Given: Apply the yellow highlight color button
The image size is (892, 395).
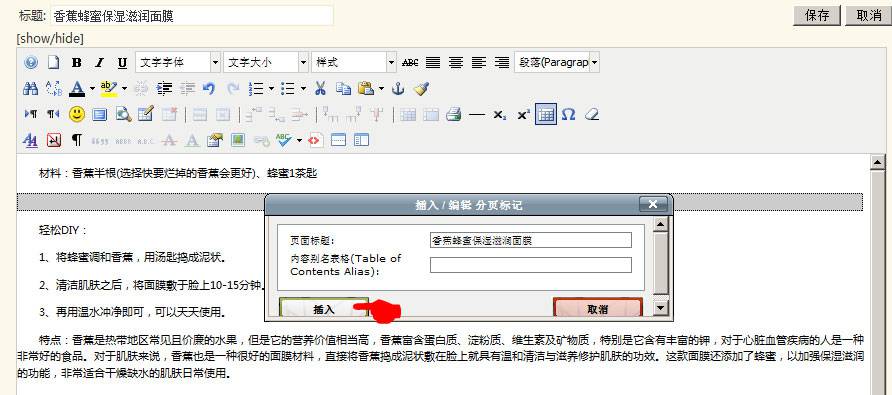Looking at the screenshot, I should (108, 89).
